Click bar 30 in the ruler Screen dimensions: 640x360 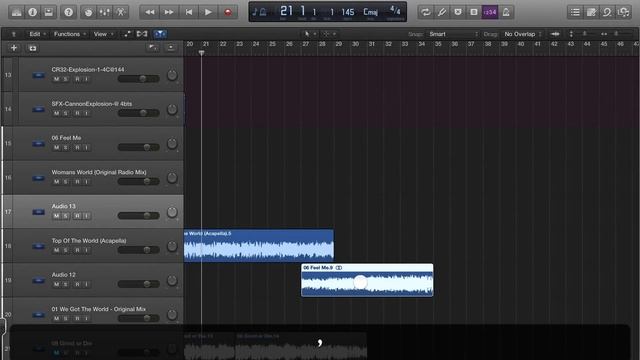coord(356,44)
